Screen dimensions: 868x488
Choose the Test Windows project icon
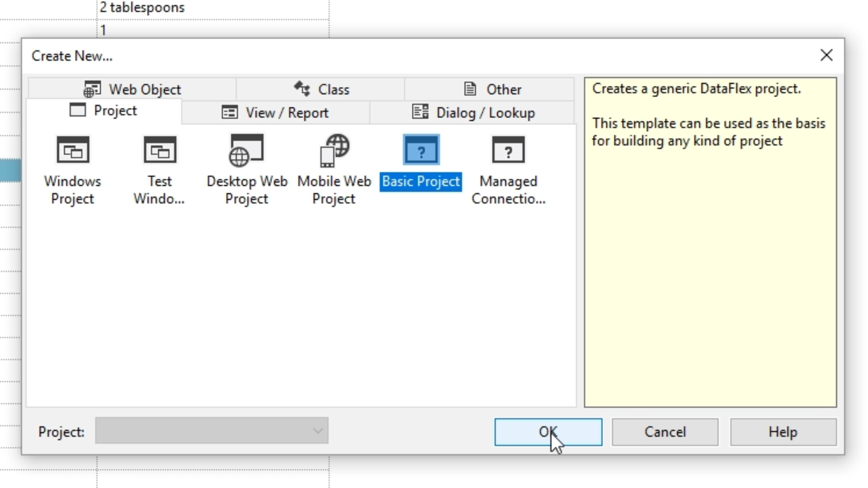tap(160, 150)
